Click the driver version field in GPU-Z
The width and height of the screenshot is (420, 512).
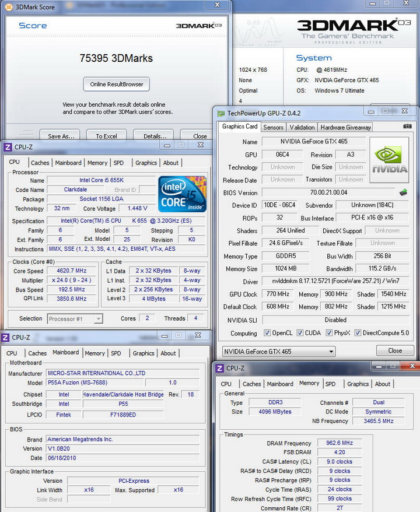pyautogui.click(x=336, y=281)
